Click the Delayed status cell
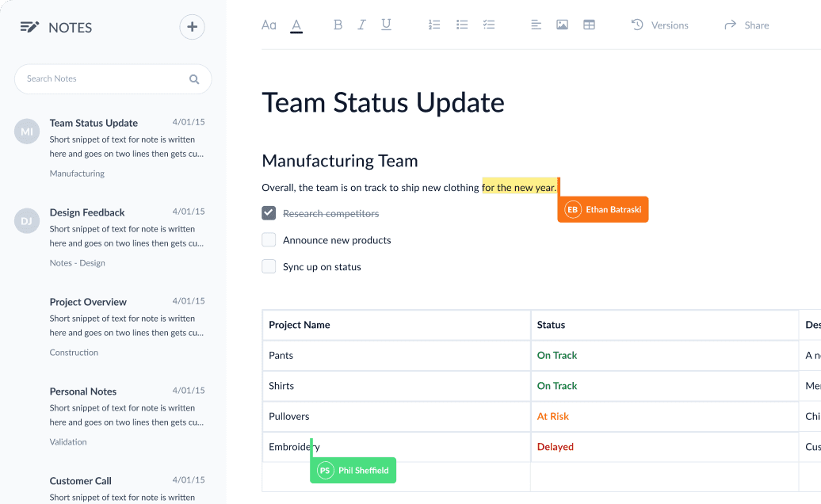This screenshot has width=821, height=504. 664,446
